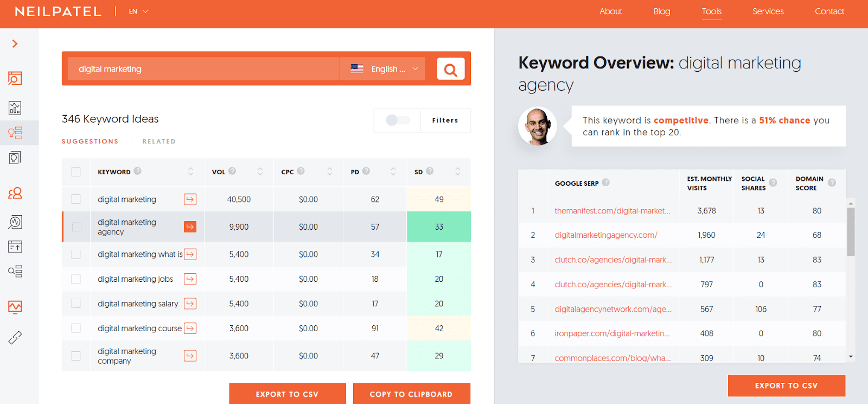Open Services in top navigation
The image size is (868, 404).
(768, 11)
